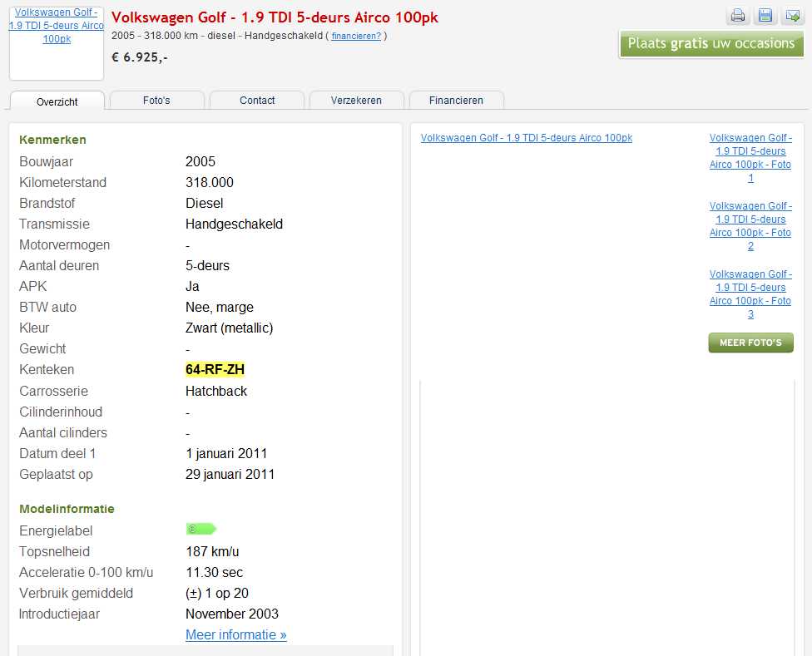Click the Energielabel label text

coord(56,530)
